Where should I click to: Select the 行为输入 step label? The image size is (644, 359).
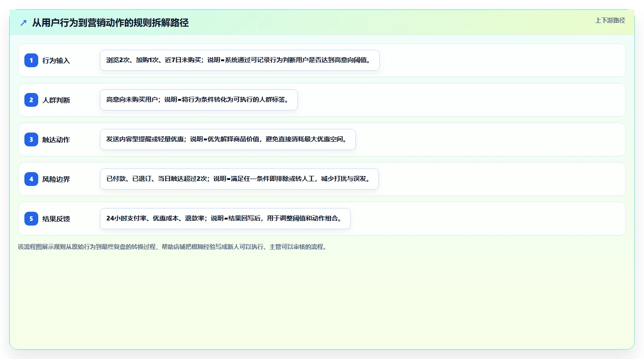56,60
